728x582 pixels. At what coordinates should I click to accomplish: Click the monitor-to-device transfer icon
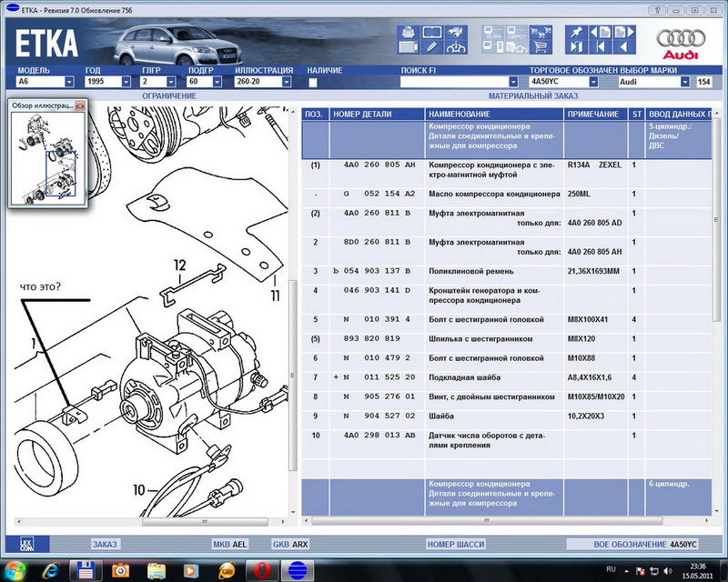click(x=493, y=47)
